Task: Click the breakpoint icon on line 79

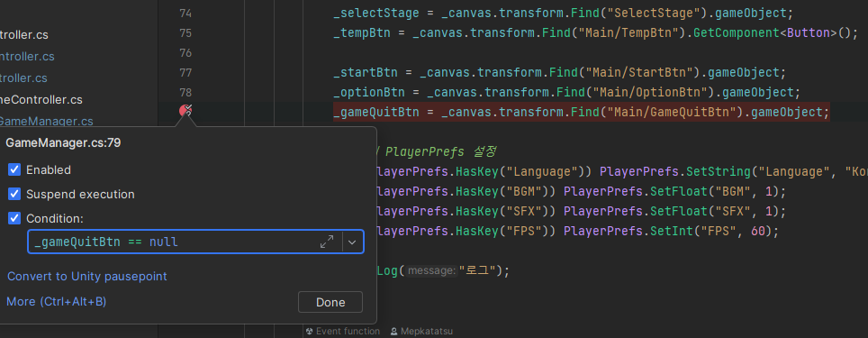Action: 185,111
